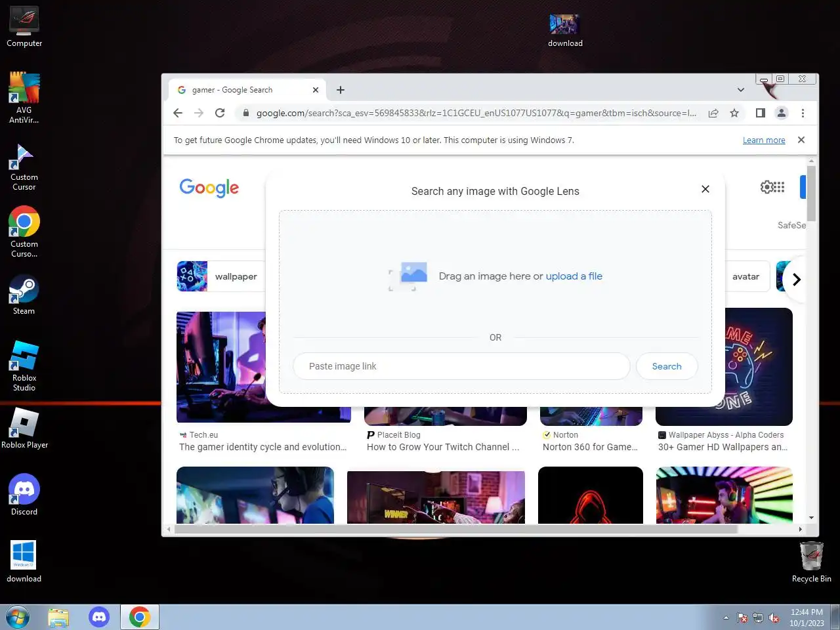Open Placeit Blog Twitch Channel result

coord(443,447)
